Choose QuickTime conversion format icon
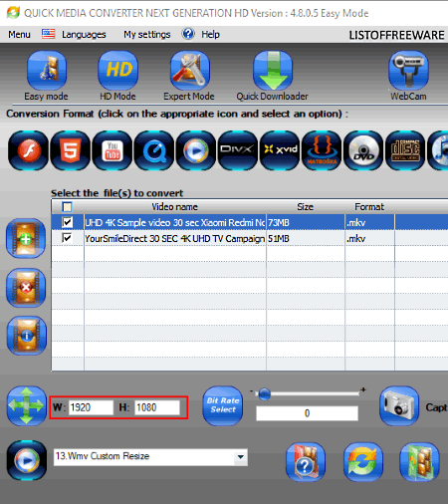This screenshot has height=504, width=448. pyautogui.click(x=154, y=150)
